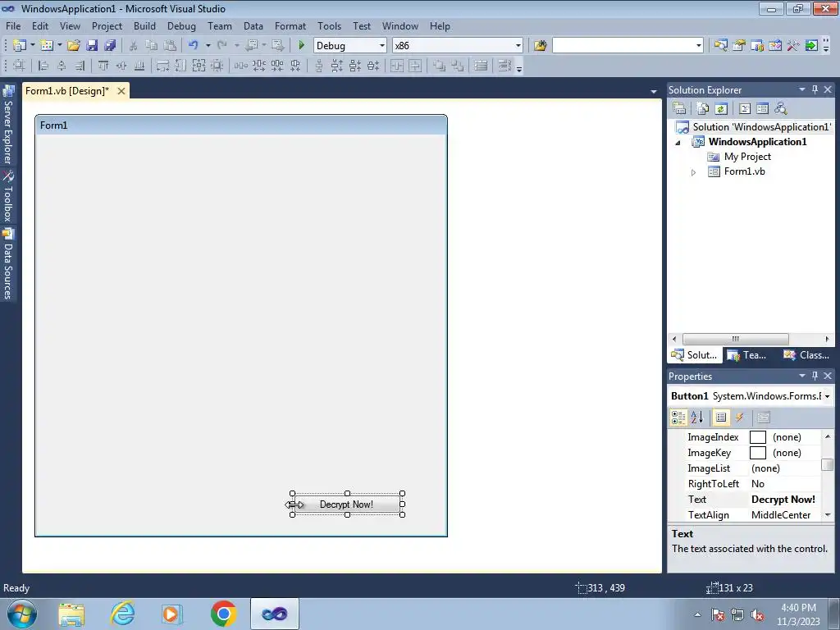Screen dimensions: 840x630
Task: Select the Decrypt Now! button on the form
Action: pyautogui.click(x=347, y=504)
